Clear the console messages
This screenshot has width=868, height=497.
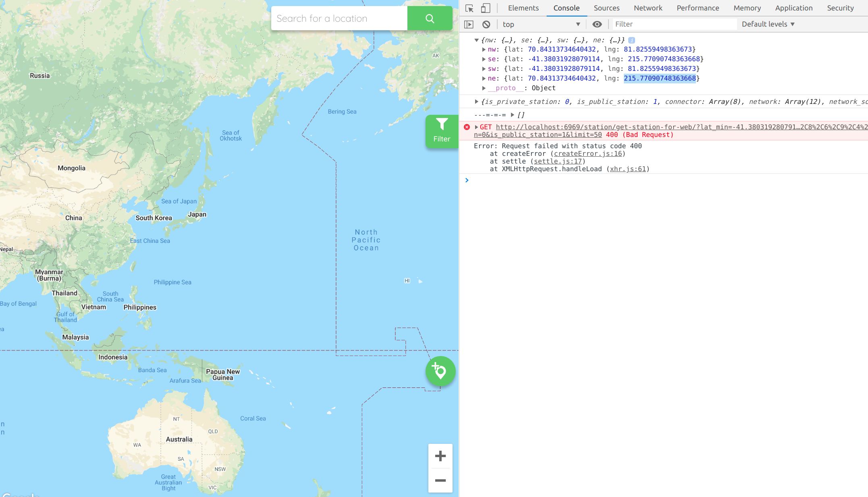point(486,24)
